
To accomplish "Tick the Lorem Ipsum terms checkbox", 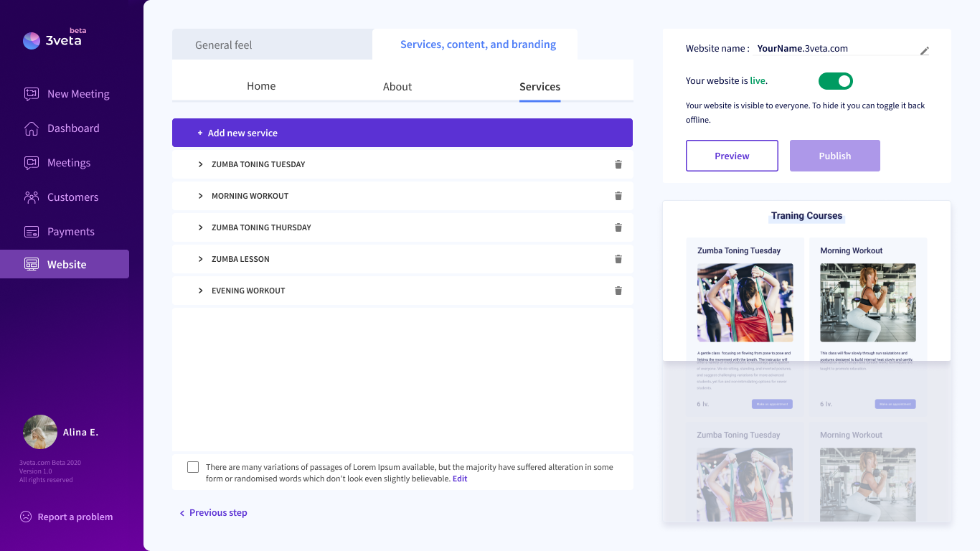I will click(193, 467).
